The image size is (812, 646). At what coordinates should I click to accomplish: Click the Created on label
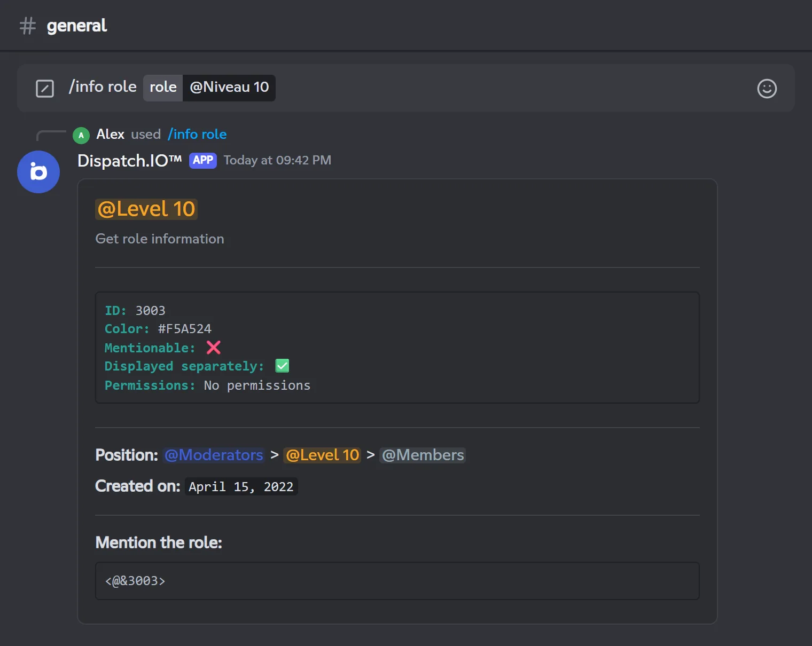[138, 486]
